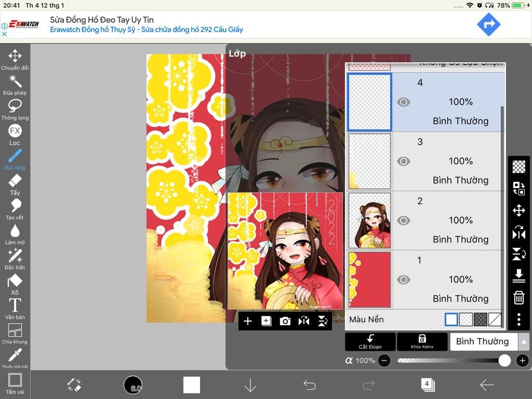Toggle Cắt Đoạn clipping
This screenshot has height=399, width=532.
pos(370,342)
